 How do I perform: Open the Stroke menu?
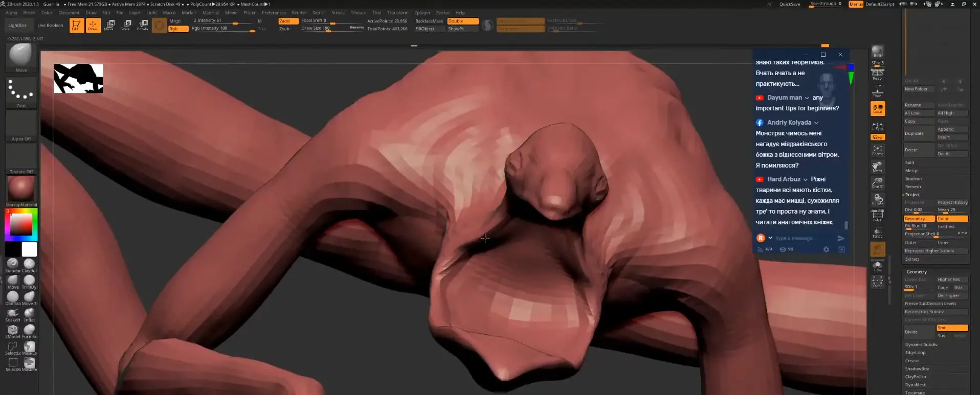coord(338,13)
